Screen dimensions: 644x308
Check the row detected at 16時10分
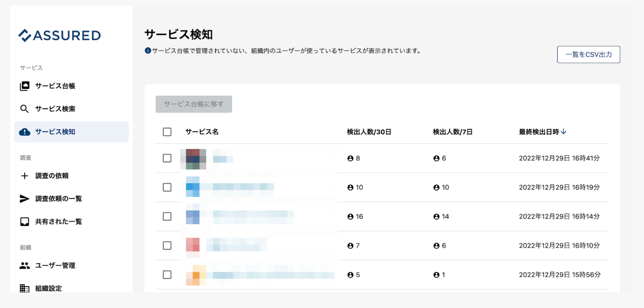167,245
